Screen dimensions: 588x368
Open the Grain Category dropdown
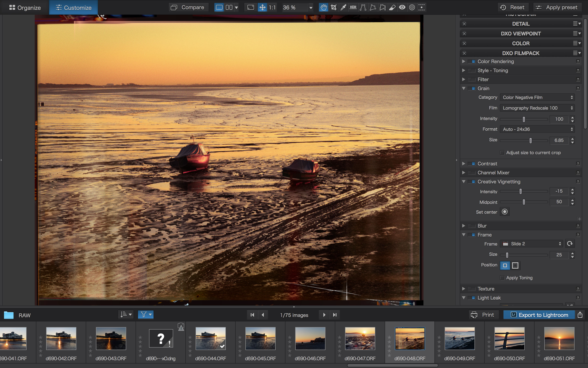pos(537,97)
